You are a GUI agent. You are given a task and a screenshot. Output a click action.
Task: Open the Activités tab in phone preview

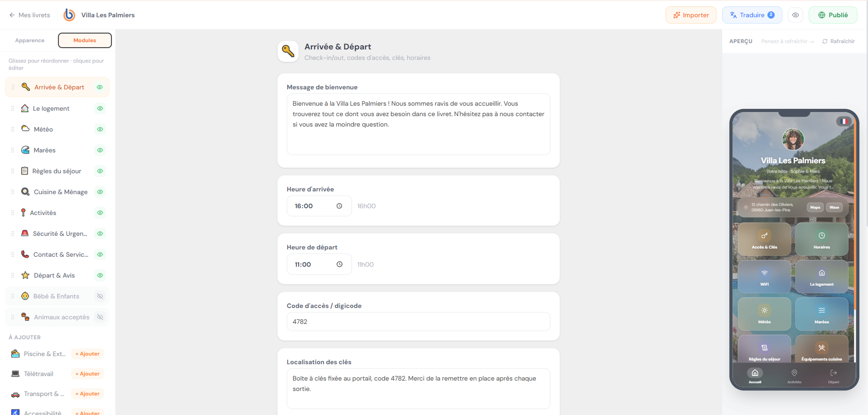[x=794, y=376]
